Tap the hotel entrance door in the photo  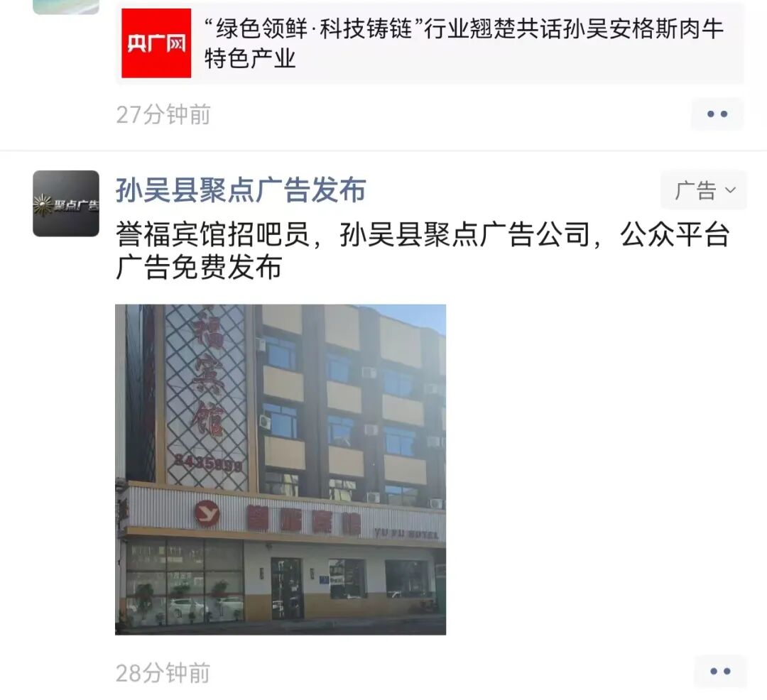coord(287,588)
